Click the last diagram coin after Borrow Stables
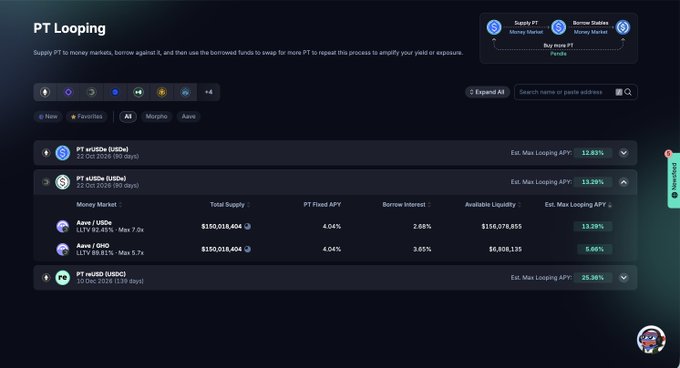680x368 pixels. click(x=623, y=27)
